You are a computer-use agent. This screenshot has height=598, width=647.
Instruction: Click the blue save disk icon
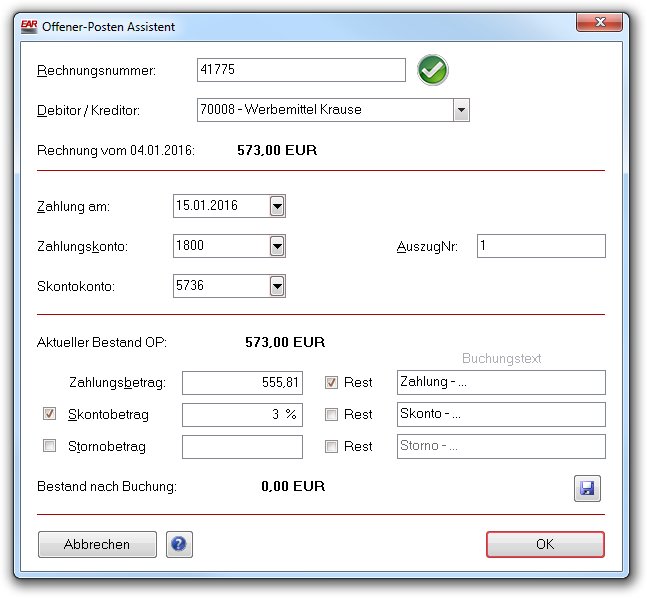point(587,488)
